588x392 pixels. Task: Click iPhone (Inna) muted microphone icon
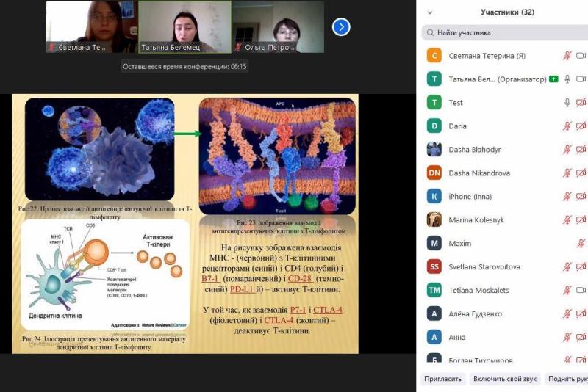point(567,197)
